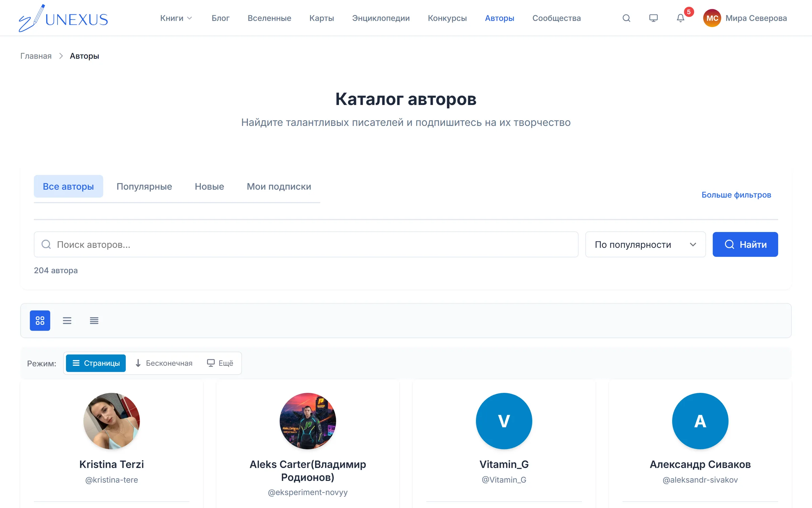Open the По популярности sort dropdown

tap(645, 245)
